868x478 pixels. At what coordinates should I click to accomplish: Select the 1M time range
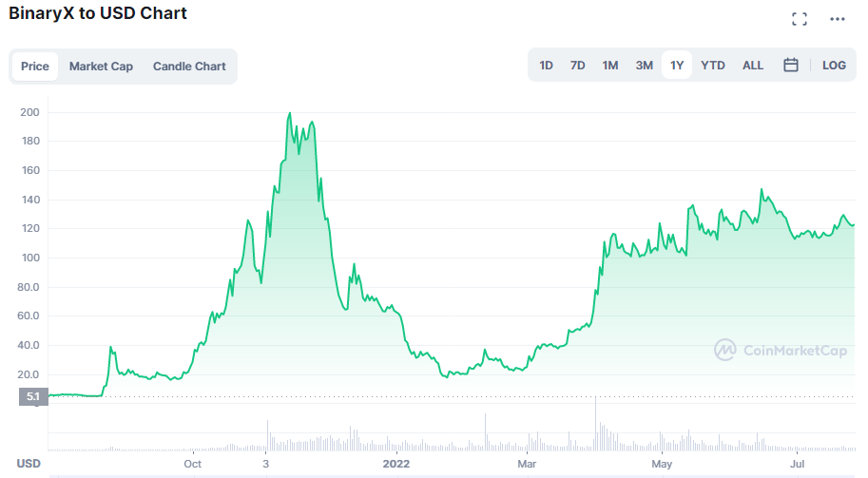[610, 66]
